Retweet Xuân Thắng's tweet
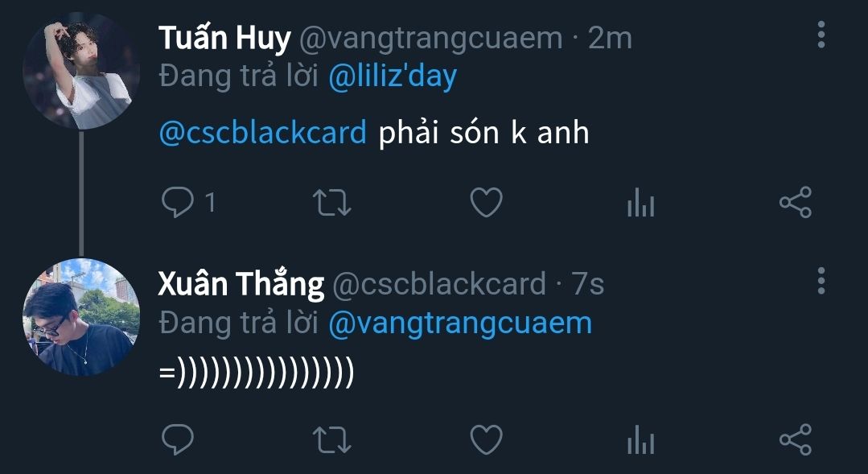868x474 pixels. coord(332,439)
